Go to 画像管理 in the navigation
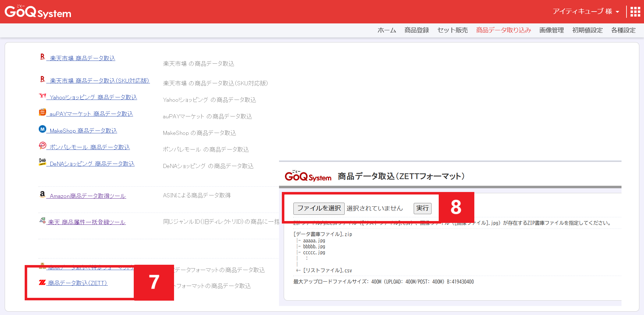The image size is (644, 315). tap(552, 30)
